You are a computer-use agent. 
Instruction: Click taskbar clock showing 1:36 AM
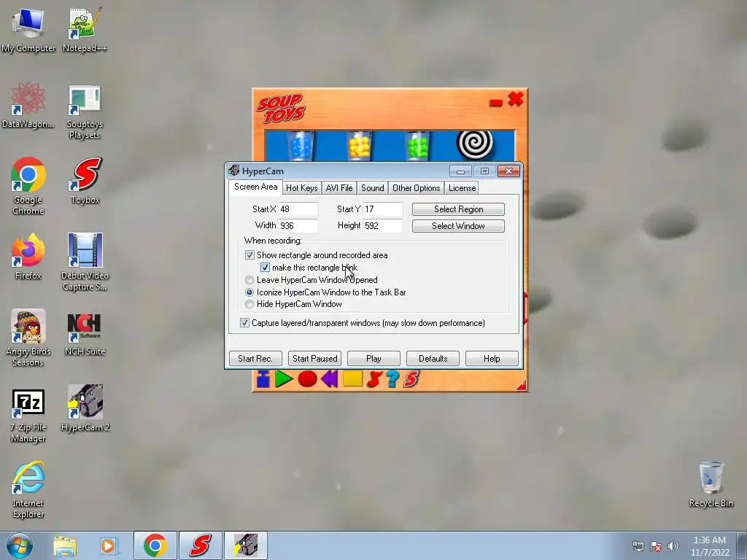(x=710, y=546)
